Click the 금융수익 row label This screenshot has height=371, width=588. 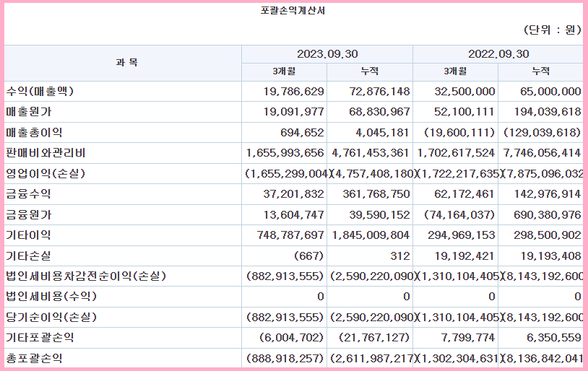[x=28, y=193]
